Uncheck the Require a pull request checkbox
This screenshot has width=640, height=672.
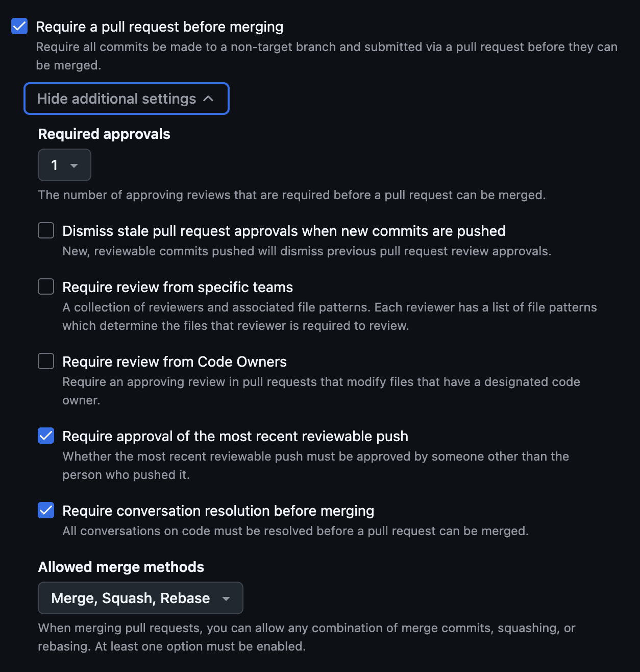(x=19, y=26)
